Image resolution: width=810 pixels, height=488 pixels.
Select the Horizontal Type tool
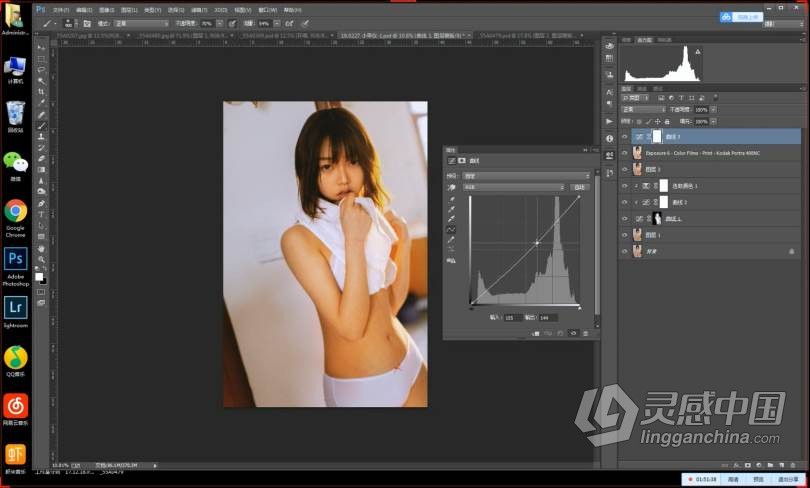(x=41, y=214)
